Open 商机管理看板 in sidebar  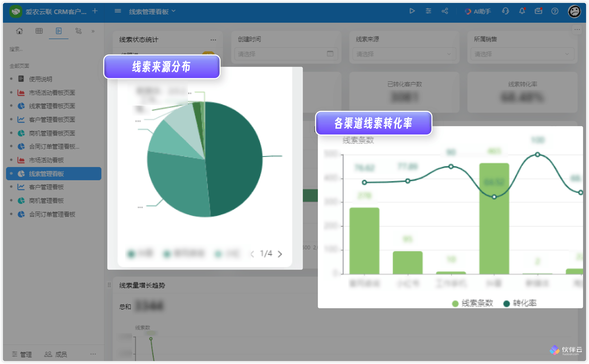pyautogui.click(x=53, y=201)
